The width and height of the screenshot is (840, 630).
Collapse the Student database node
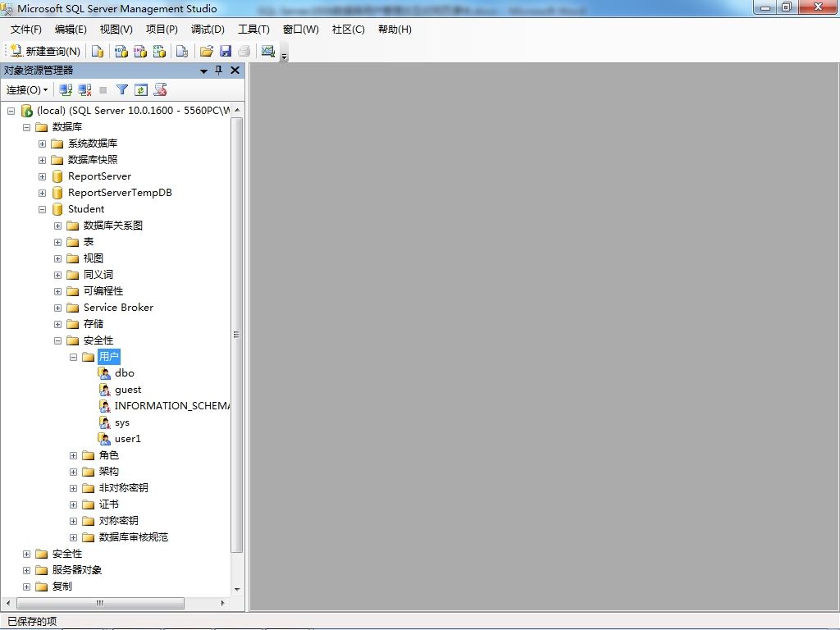42,209
